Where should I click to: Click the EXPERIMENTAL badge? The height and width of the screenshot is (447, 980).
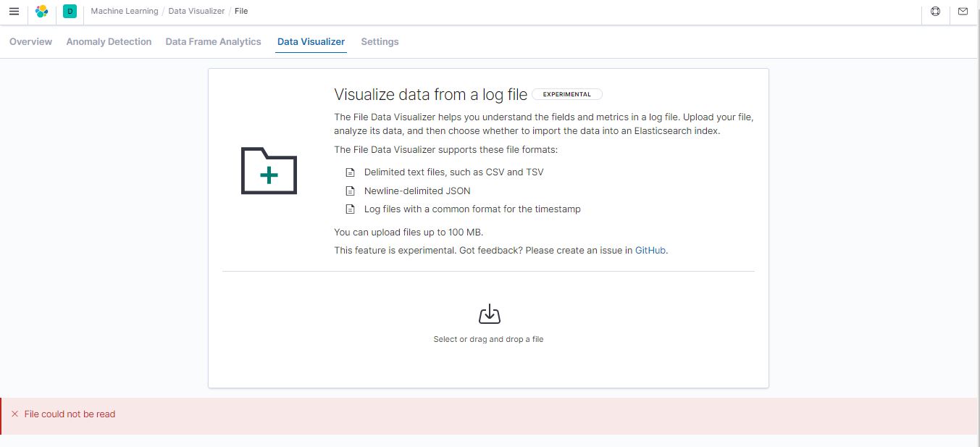click(x=567, y=93)
